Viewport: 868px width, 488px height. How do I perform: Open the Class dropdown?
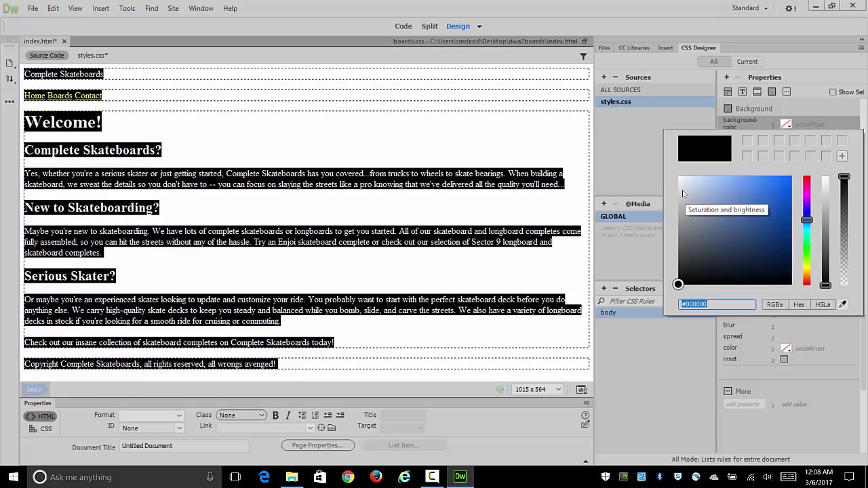point(241,415)
